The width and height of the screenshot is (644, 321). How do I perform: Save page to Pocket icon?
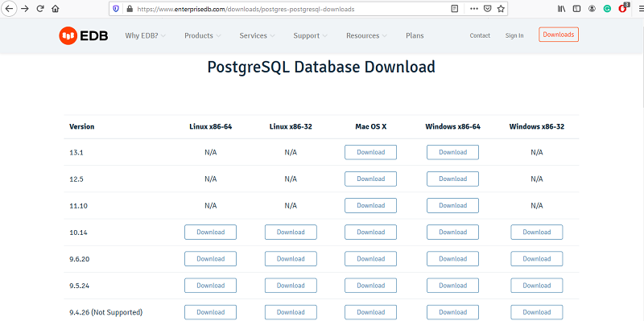click(487, 9)
